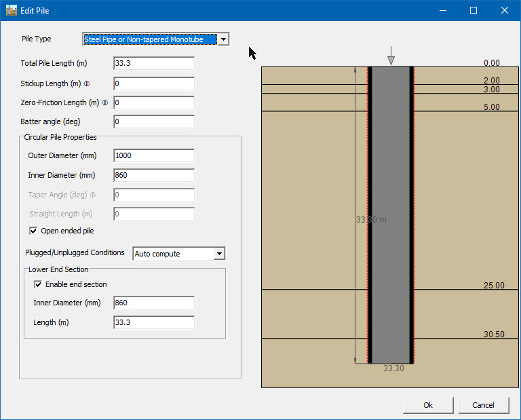Edit the Outer Diameter value 1000
This screenshot has height=420, width=521.
[x=154, y=155]
